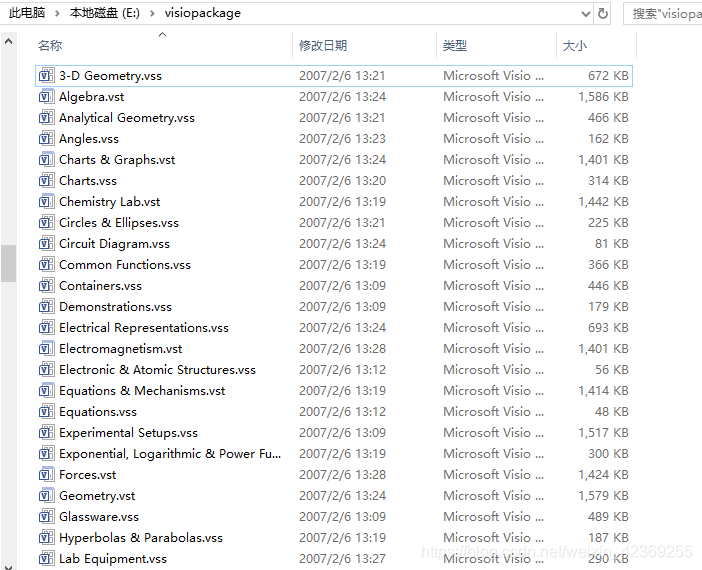Click the Circles & Ellipses.vss file icon
This screenshot has height=570, width=702.
[x=46, y=223]
